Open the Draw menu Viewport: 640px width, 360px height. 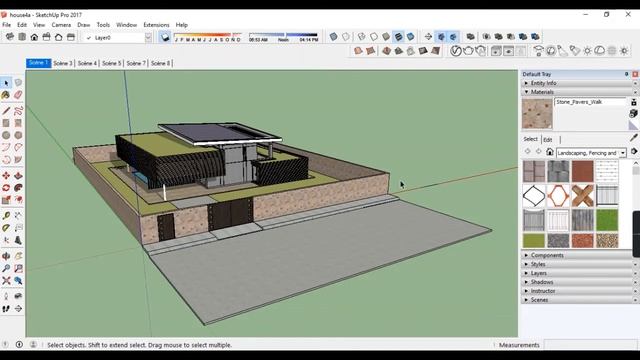point(83,25)
